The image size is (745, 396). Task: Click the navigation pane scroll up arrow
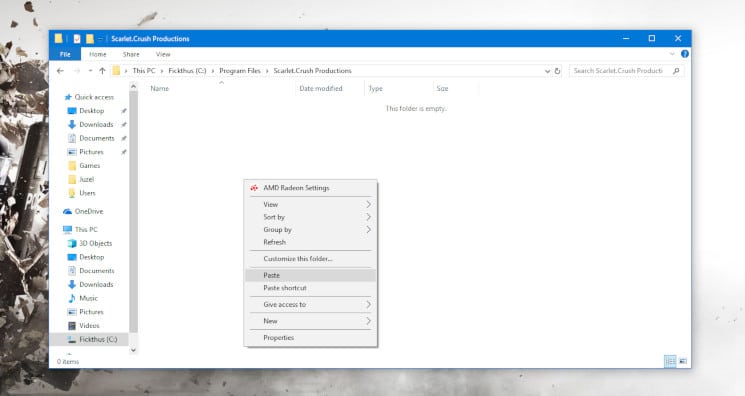point(134,87)
